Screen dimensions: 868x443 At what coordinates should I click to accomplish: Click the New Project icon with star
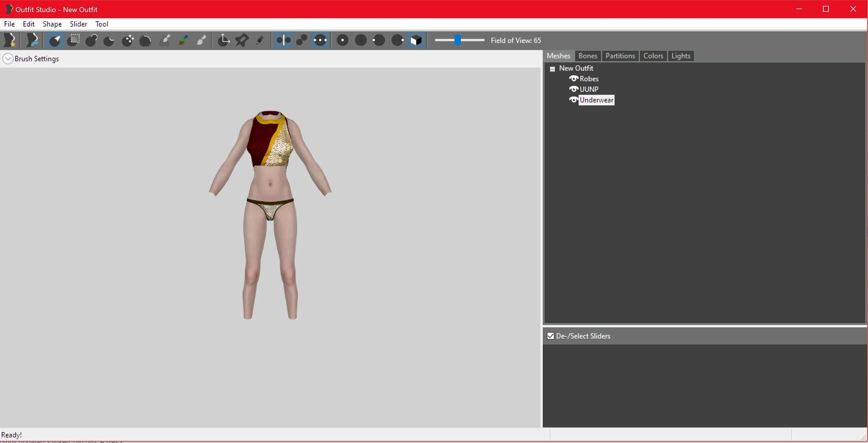coord(10,40)
